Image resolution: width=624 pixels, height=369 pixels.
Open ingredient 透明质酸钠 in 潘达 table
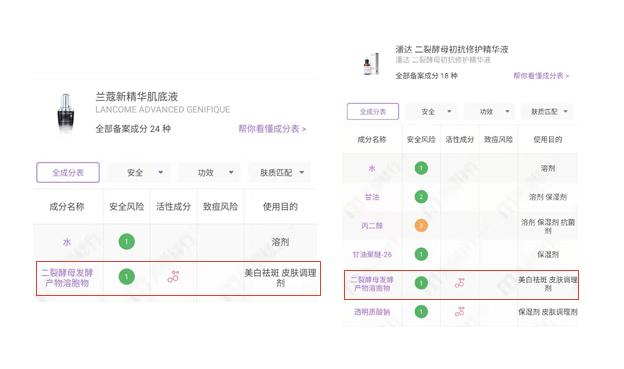click(372, 312)
